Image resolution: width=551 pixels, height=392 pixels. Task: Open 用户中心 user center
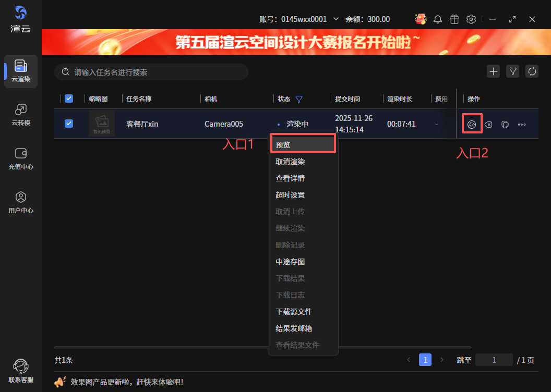[21, 202]
